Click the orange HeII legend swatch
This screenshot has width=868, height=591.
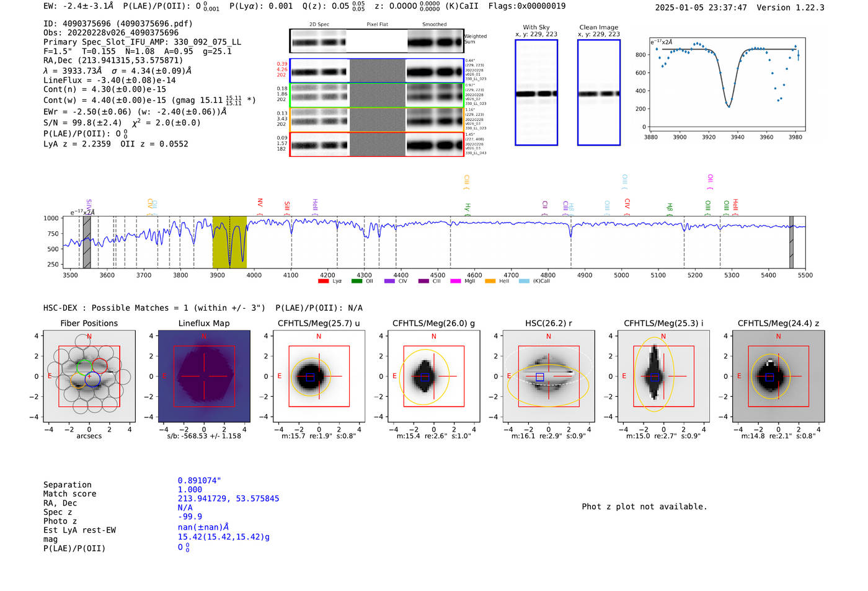(490, 281)
